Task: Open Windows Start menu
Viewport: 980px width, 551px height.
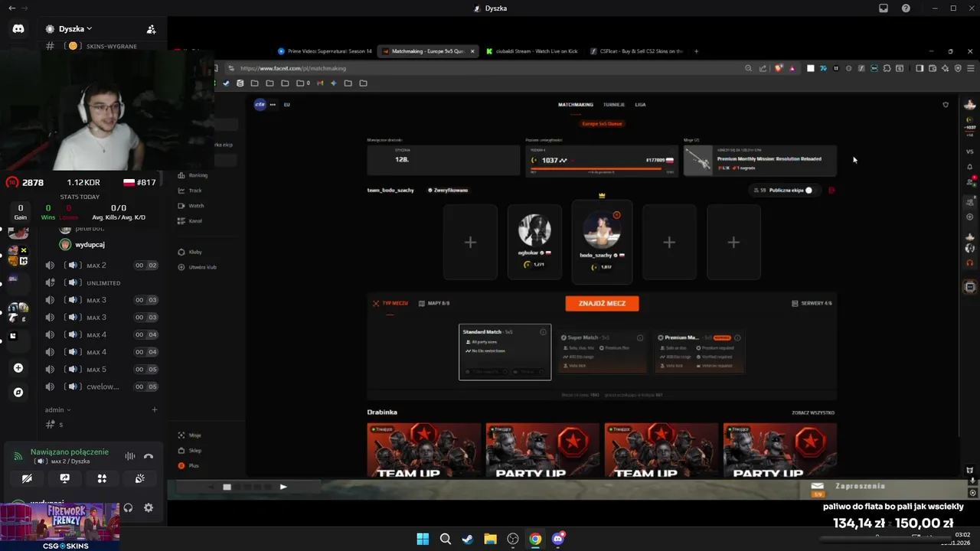Action: pyautogui.click(x=423, y=539)
